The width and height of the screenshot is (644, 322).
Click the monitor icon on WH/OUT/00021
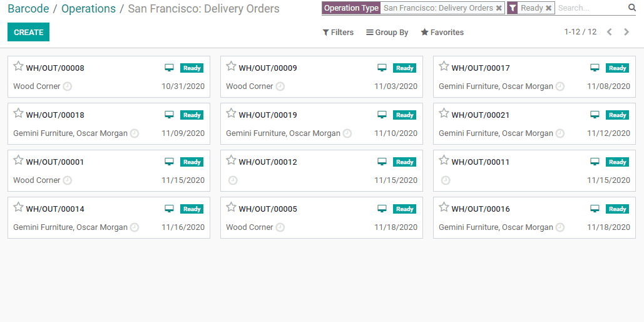pyautogui.click(x=595, y=115)
